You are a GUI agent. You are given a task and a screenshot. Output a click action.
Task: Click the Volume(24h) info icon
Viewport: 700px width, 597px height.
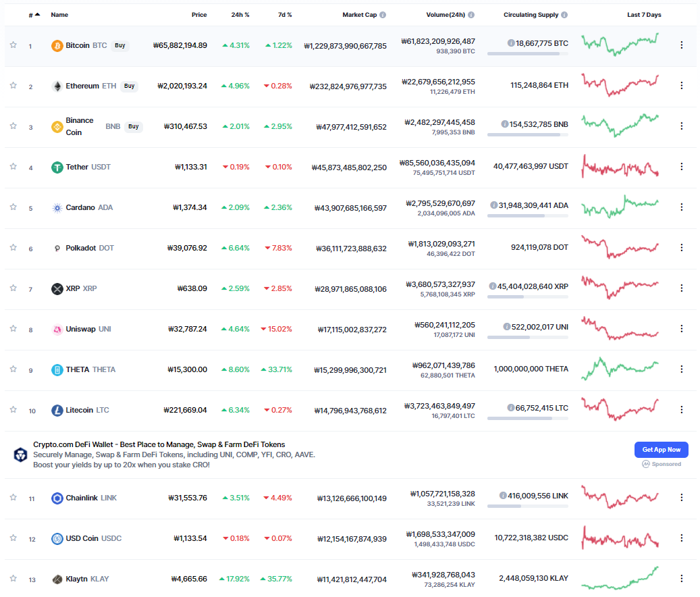point(471,15)
